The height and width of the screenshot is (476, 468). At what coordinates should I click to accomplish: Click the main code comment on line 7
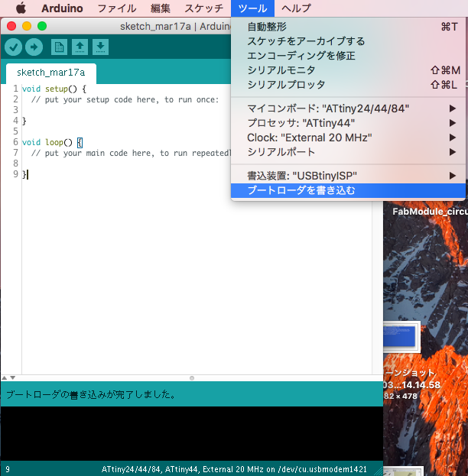131,153
